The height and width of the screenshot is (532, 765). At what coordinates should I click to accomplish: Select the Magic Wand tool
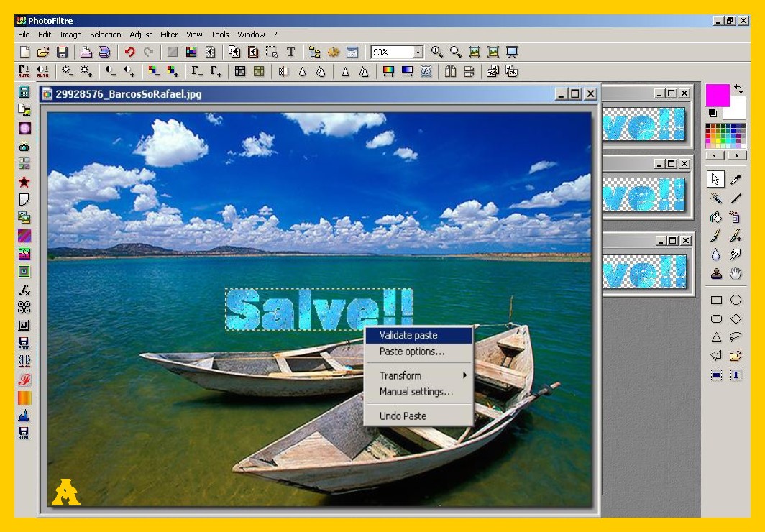tap(716, 198)
